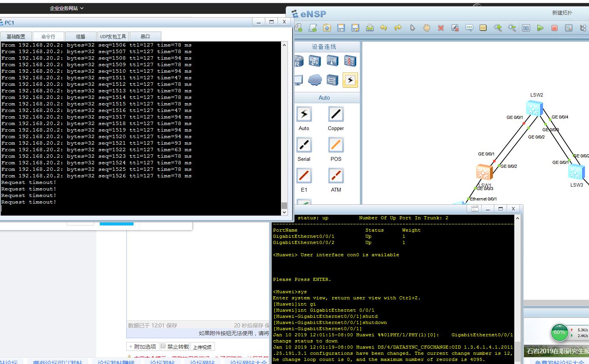The height and width of the screenshot is (364, 589).
Task: Click the red X delete tool
Action: click(441, 28)
